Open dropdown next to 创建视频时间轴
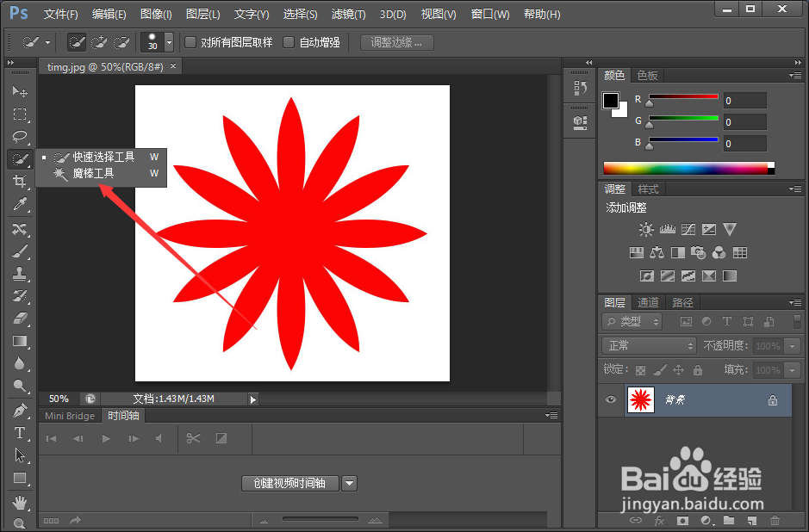Viewport: 809px width, 532px height. pyautogui.click(x=349, y=484)
